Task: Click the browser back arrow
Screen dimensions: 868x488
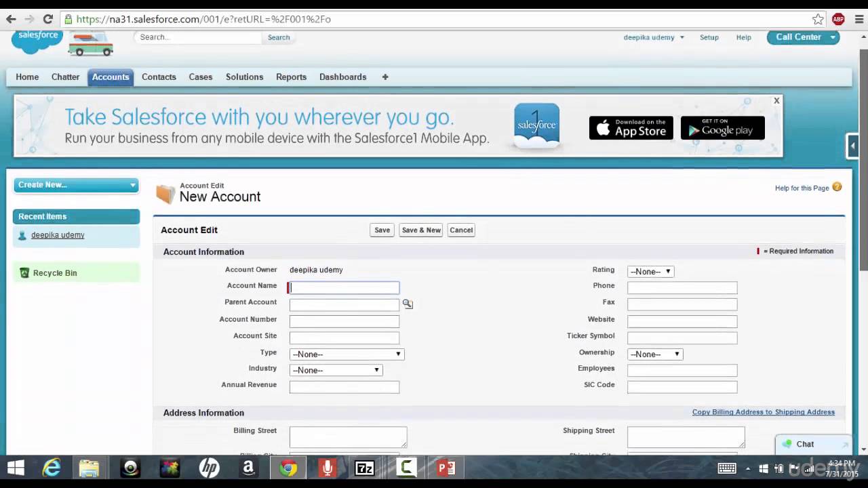Action: pos(11,19)
